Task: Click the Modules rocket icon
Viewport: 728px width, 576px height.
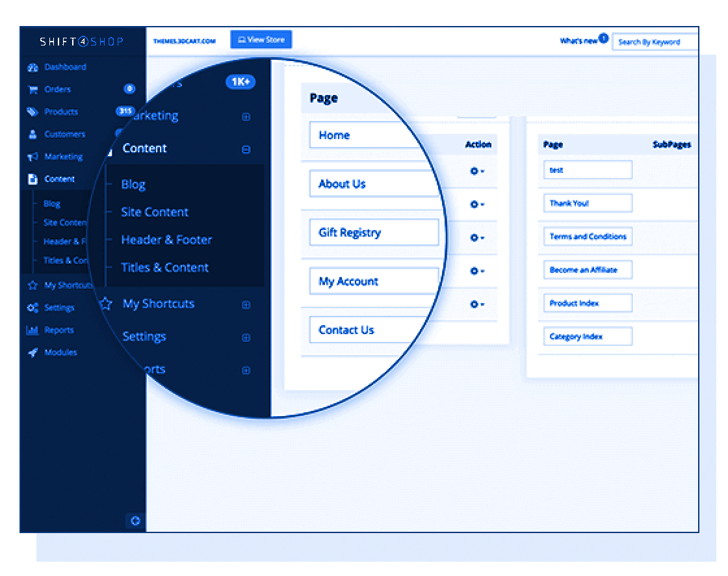Action: click(32, 352)
